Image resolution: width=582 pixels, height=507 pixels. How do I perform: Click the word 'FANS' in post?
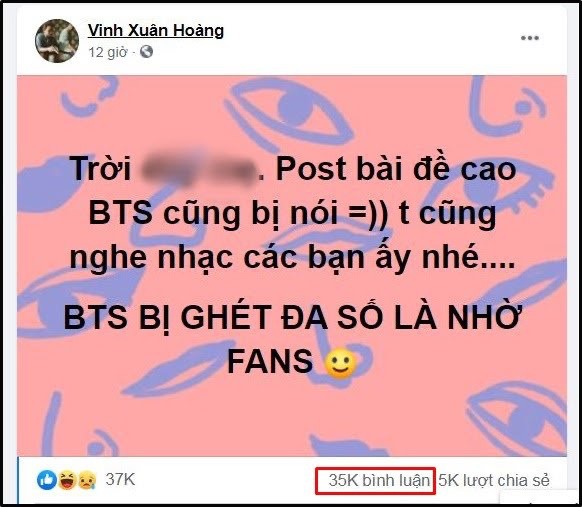[270, 362]
